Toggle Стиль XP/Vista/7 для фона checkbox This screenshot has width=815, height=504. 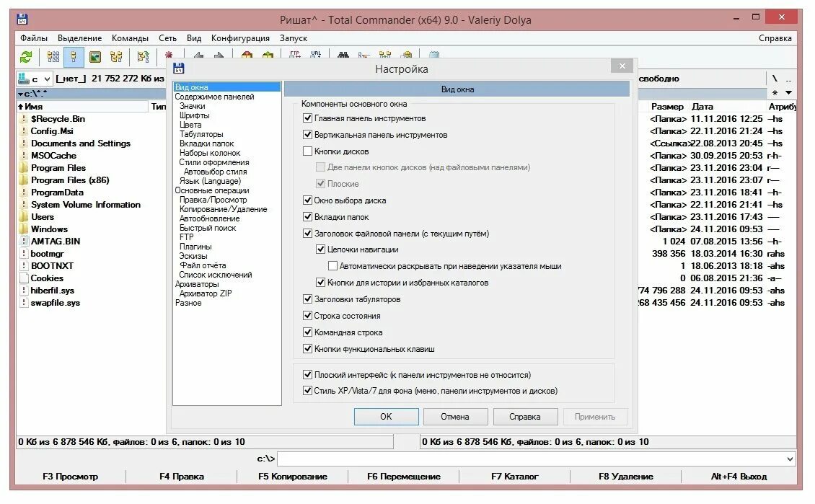(307, 391)
